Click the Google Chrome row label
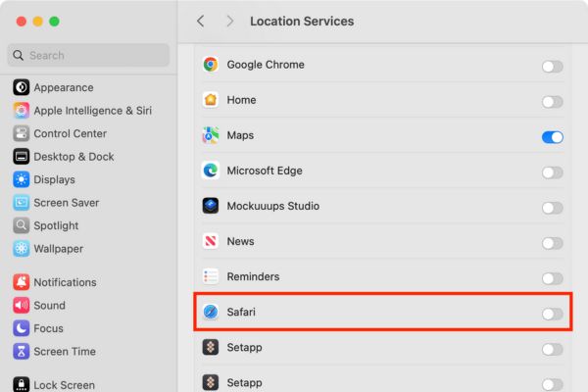Viewport: 588px width, 392px height. (266, 65)
